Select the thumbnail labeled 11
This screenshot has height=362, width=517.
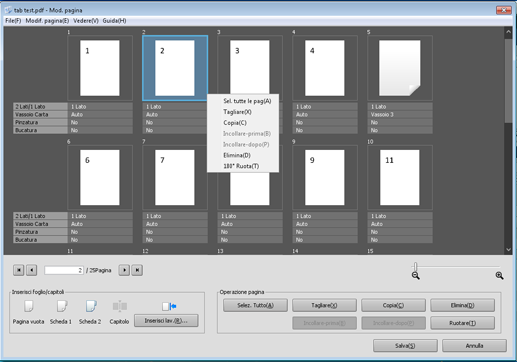(x=400, y=177)
